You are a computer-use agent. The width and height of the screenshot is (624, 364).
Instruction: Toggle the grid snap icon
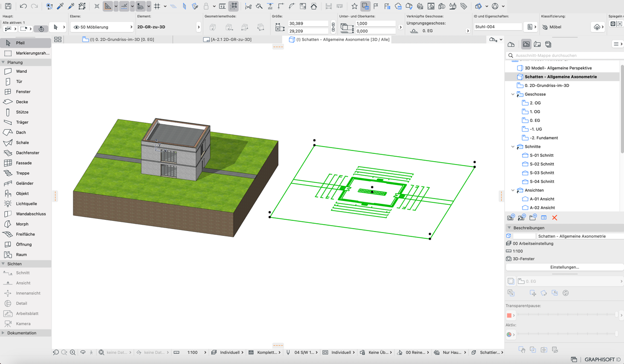(x=157, y=6)
